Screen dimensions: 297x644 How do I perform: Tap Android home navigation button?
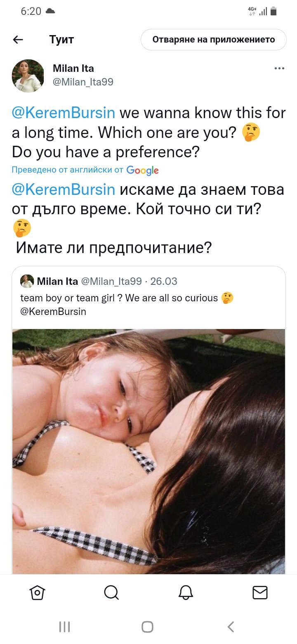[148, 627]
